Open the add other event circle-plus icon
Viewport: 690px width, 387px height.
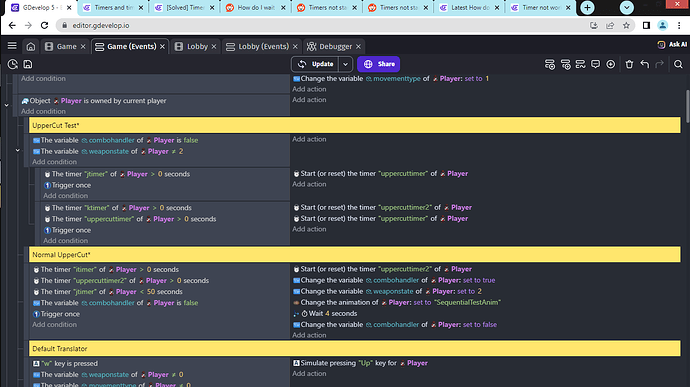point(610,64)
